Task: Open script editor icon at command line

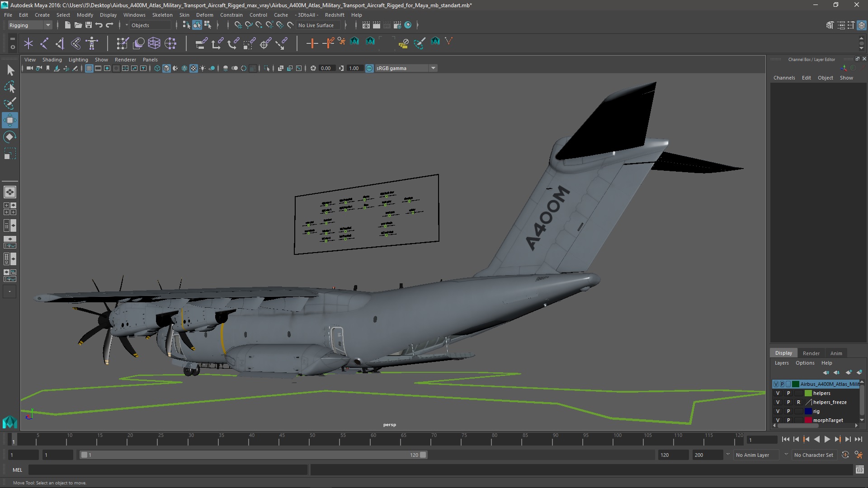Action: [x=859, y=470]
